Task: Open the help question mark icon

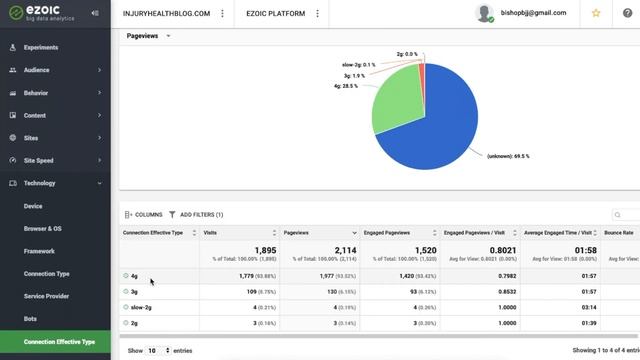Action: (627, 13)
